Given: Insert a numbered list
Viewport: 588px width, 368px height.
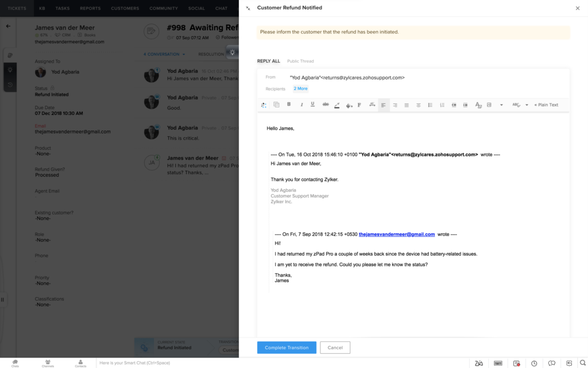Looking at the screenshot, I should click(442, 105).
